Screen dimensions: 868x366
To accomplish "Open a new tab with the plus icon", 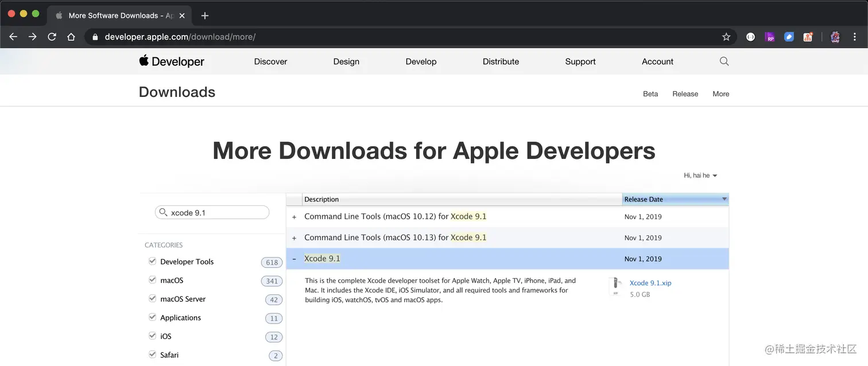I will click(x=205, y=15).
